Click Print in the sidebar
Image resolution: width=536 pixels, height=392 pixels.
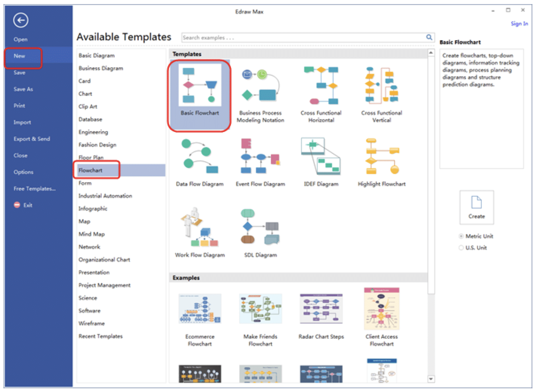19,106
